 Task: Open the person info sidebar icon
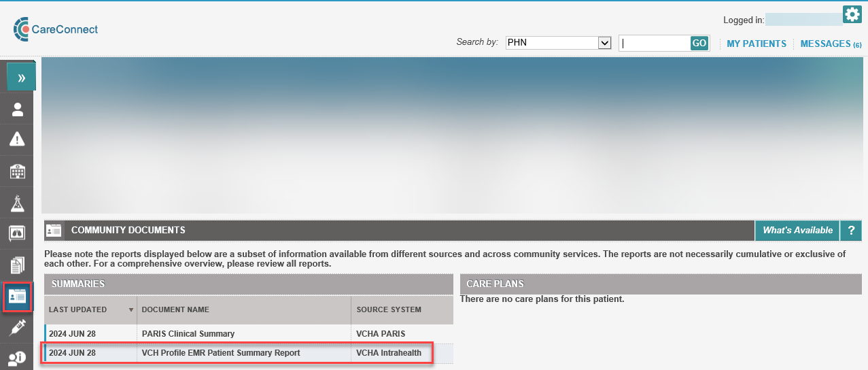(17, 358)
